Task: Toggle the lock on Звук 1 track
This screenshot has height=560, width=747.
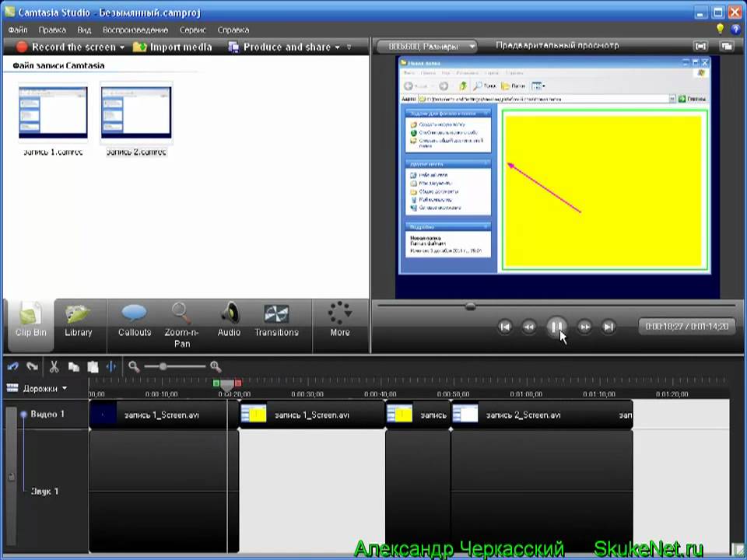Action: coord(11,477)
